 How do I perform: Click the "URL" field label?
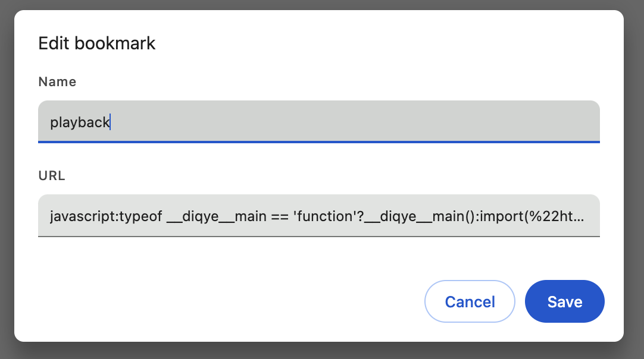pyautogui.click(x=52, y=176)
